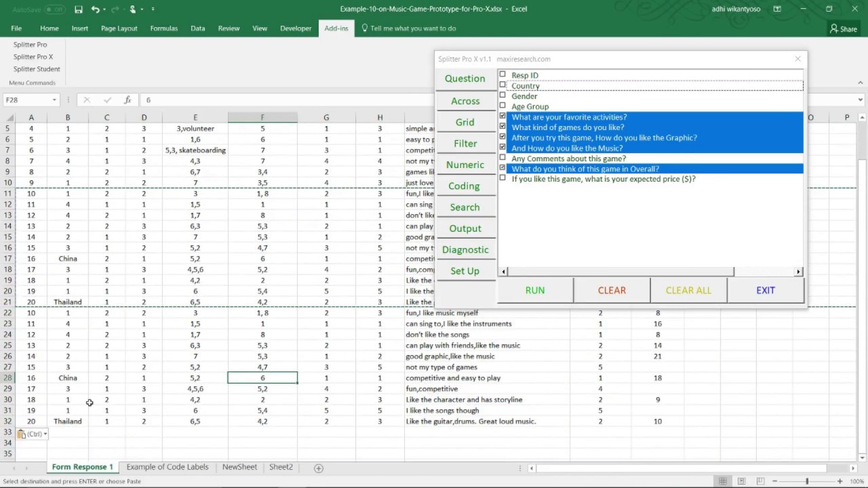Viewport: 868px width, 488px height.
Task: Switch to Normal view in the status bar
Action: point(724,481)
